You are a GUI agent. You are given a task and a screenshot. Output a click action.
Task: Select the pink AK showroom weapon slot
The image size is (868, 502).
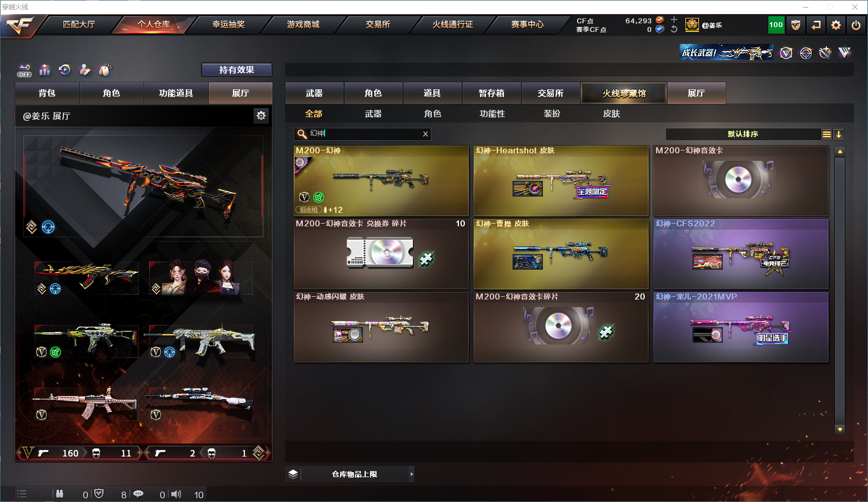click(x=86, y=405)
